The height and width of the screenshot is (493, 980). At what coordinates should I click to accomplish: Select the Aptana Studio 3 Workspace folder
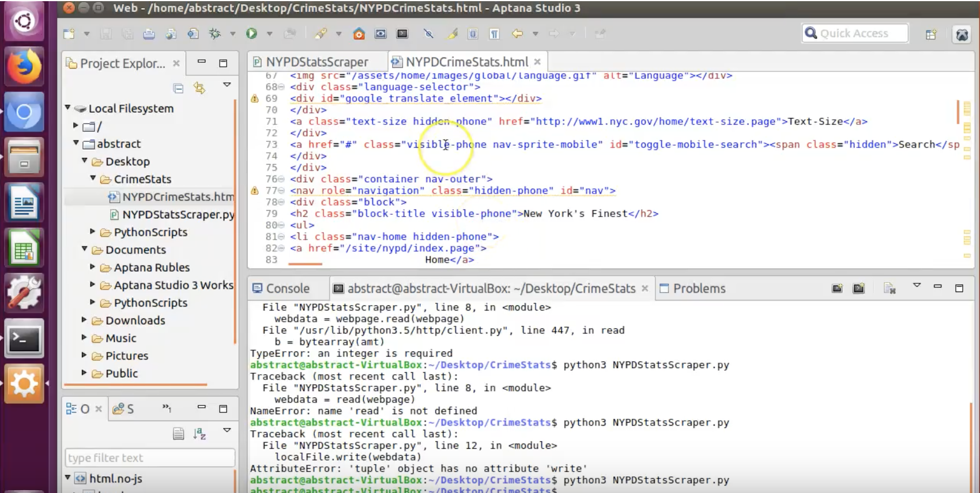[167, 285]
